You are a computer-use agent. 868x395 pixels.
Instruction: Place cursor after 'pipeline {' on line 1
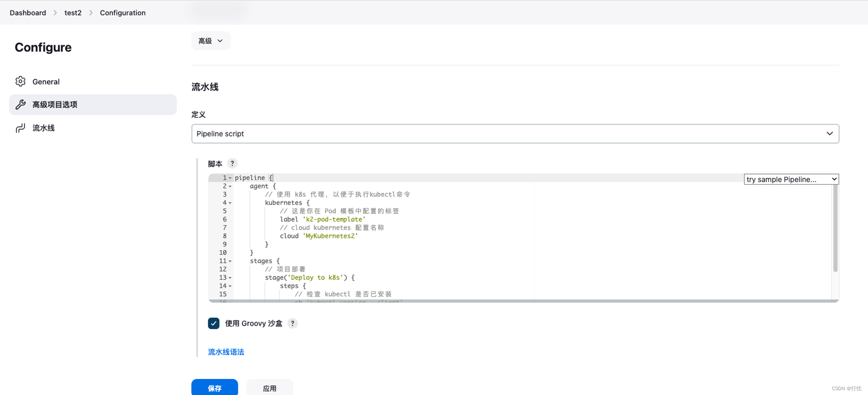click(273, 178)
